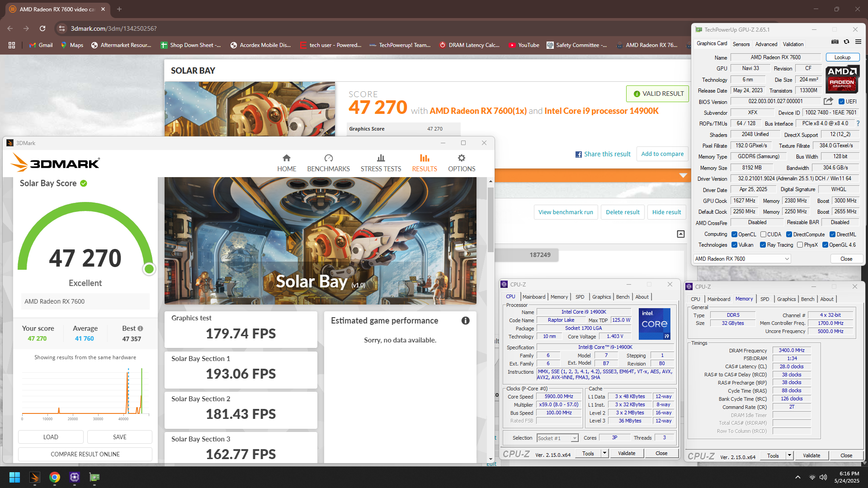Open the Bench tab in left CPU-Z
868x488 pixels.
click(623, 297)
